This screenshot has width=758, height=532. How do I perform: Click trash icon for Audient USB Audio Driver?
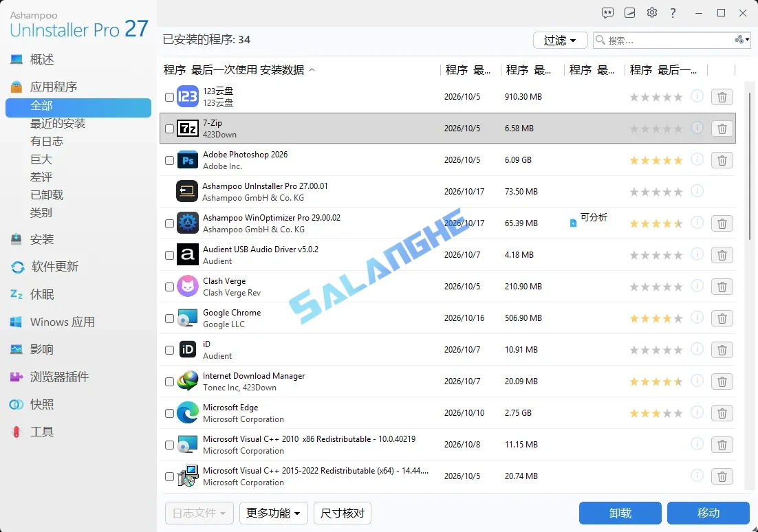click(722, 255)
